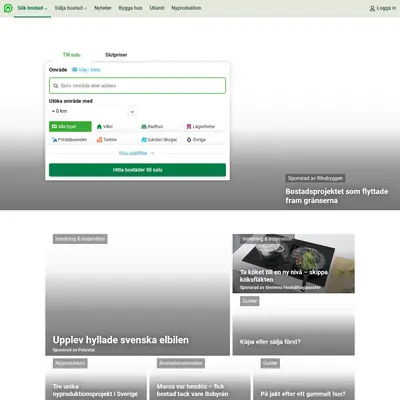Viewport: 400px width, 400px height.
Task: Open the 'Marco var hemlös' article
Action: coord(193,390)
